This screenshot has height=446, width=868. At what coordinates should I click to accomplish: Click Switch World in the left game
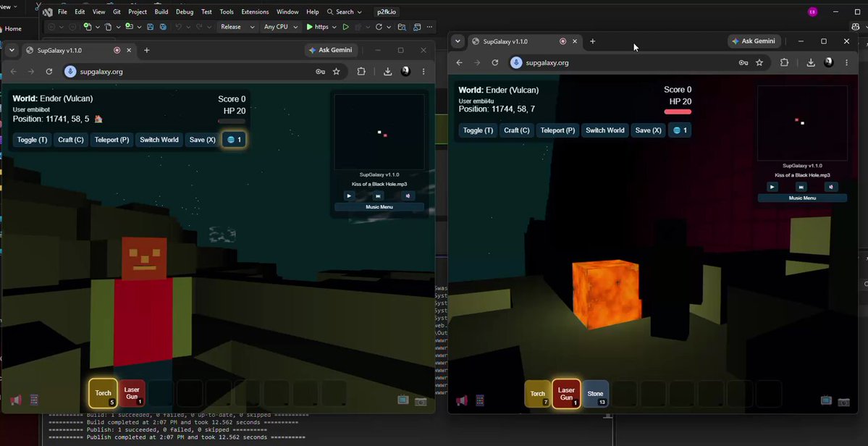[x=159, y=140]
